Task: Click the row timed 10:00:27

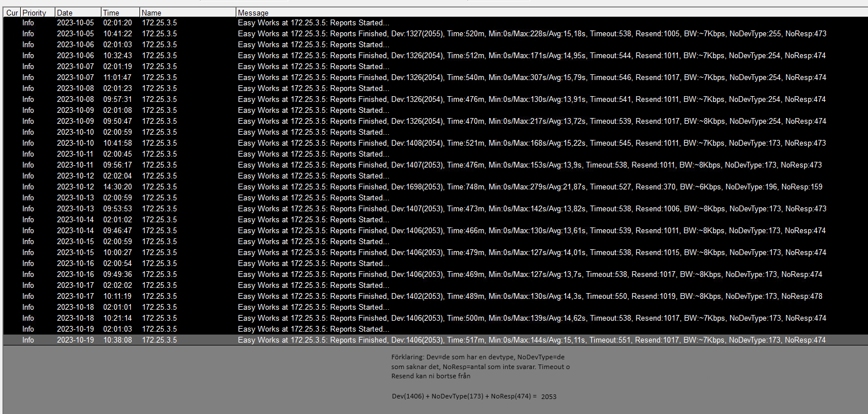Action: pos(435,253)
